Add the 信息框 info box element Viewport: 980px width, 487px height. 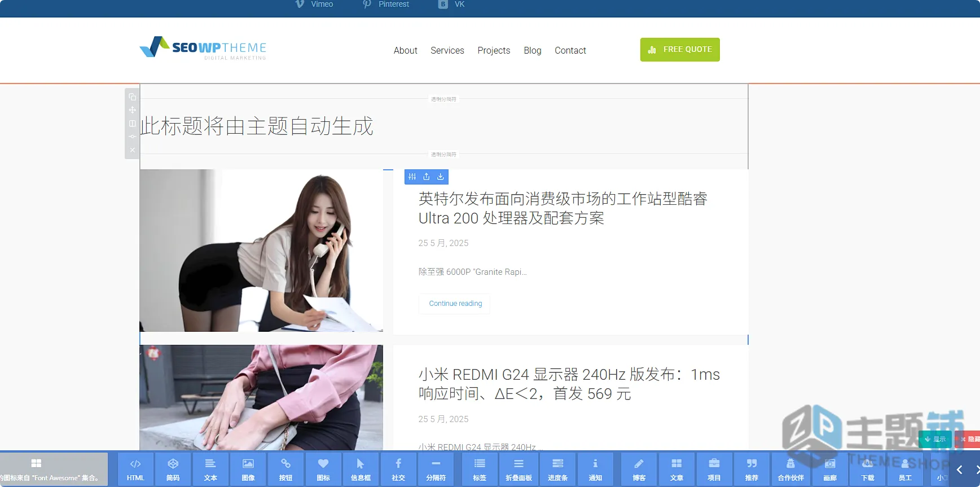[361, 469]
